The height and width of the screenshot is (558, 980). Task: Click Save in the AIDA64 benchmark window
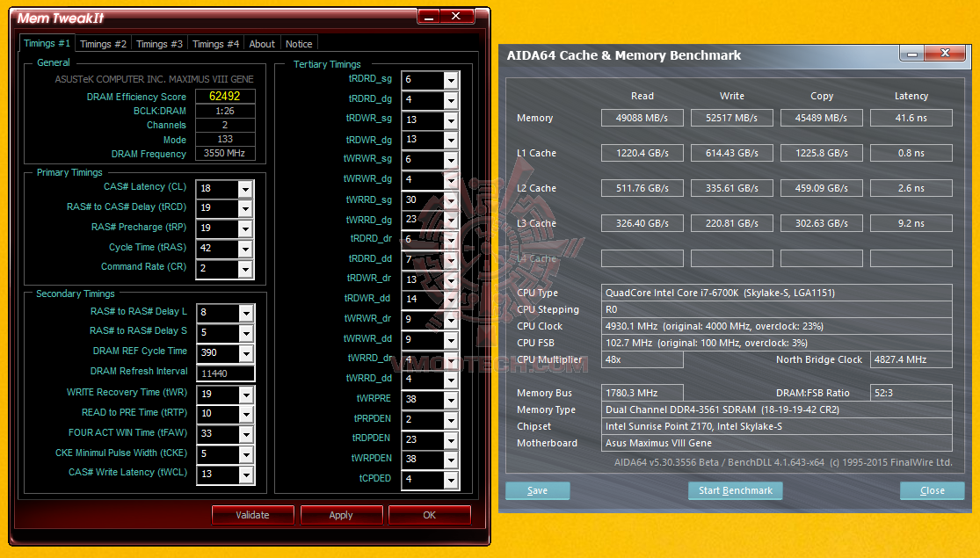click(538, 490)
